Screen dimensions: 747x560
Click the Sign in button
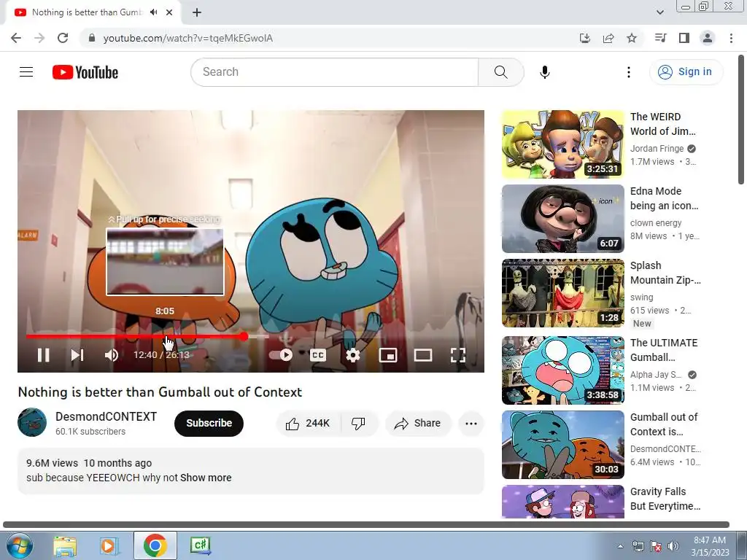[x=686, y=72]
